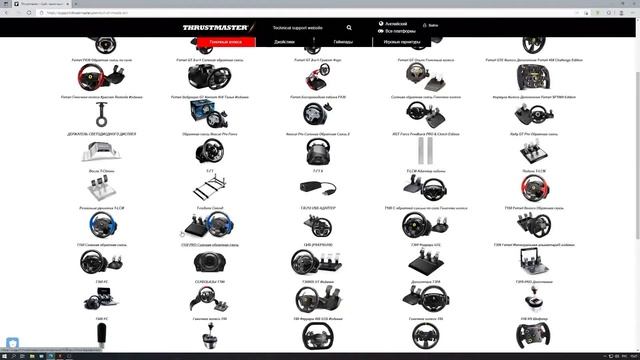Open the black three-pedal T-LCM pedal set
This screenshot has width=640, height=360.
click(534, 151)
